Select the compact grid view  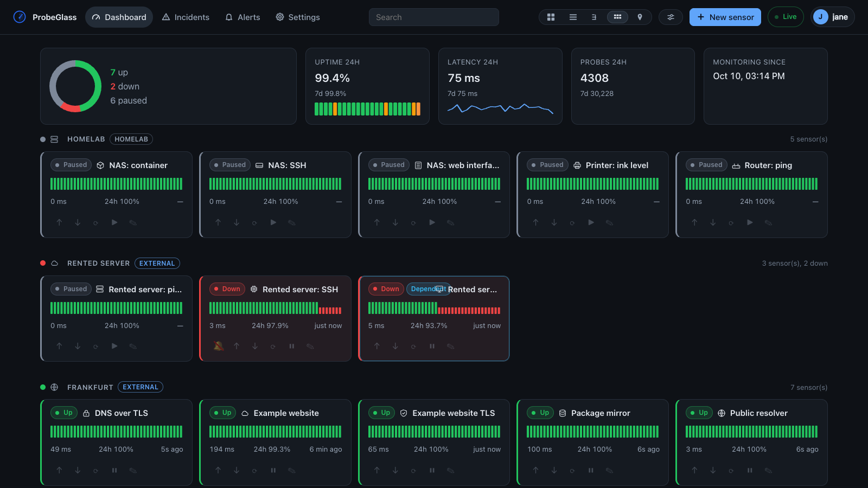click(x=617, y=17)
